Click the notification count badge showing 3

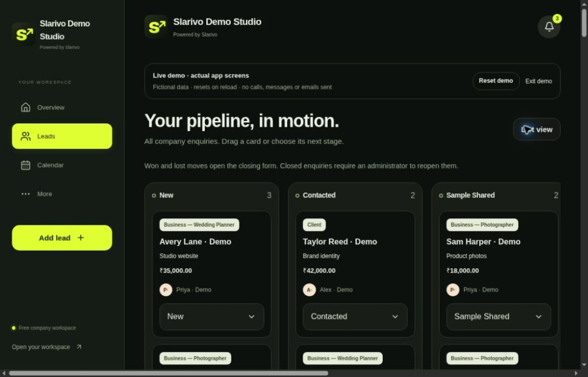tap(557, 18)
